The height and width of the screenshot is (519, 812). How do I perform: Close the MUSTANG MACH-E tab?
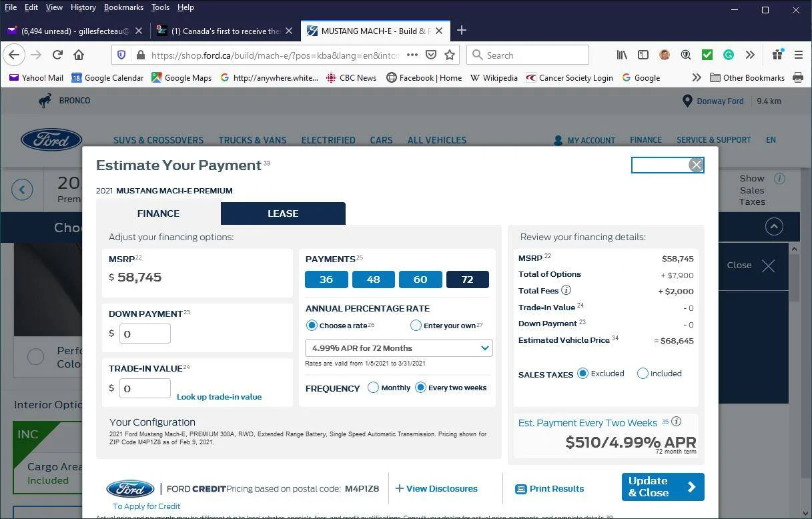click(x=439, y=31)
